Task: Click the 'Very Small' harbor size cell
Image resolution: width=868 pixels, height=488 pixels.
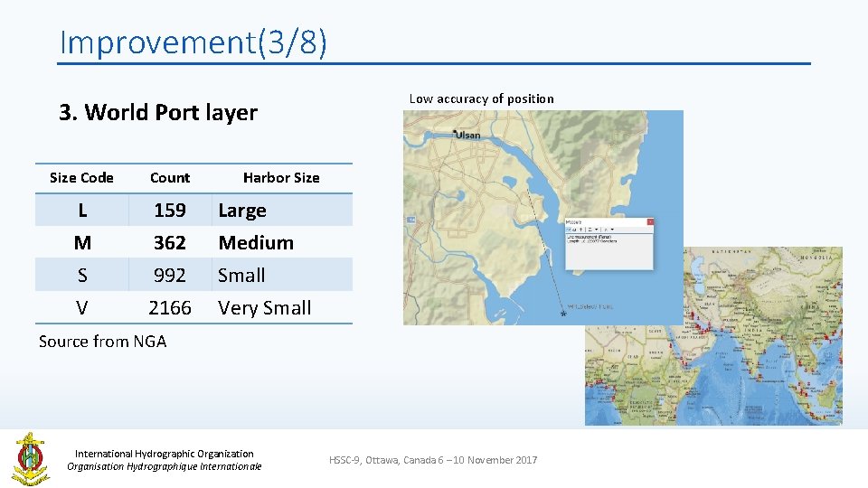Action: pyautogui.click(x=282, y=307)
